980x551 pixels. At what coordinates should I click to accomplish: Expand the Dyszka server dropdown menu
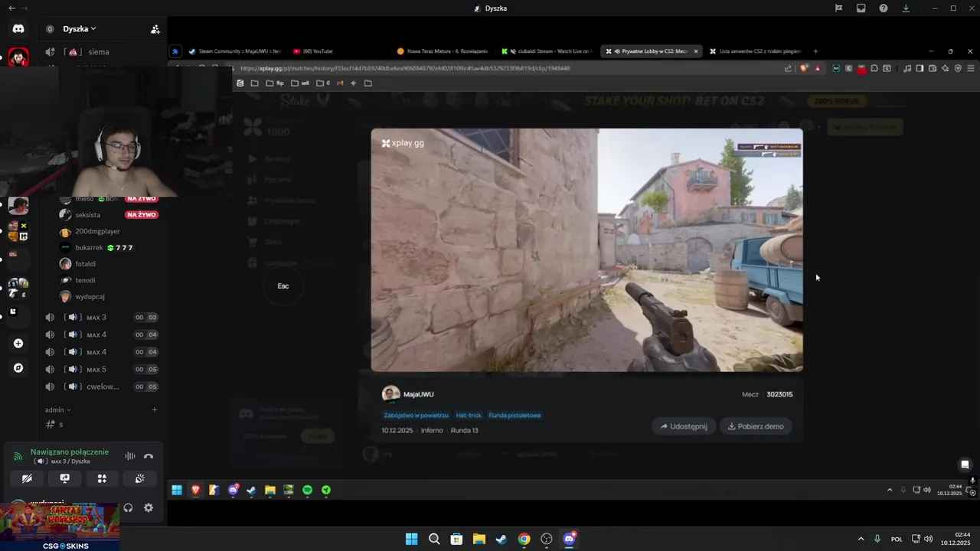click(80, 29)
